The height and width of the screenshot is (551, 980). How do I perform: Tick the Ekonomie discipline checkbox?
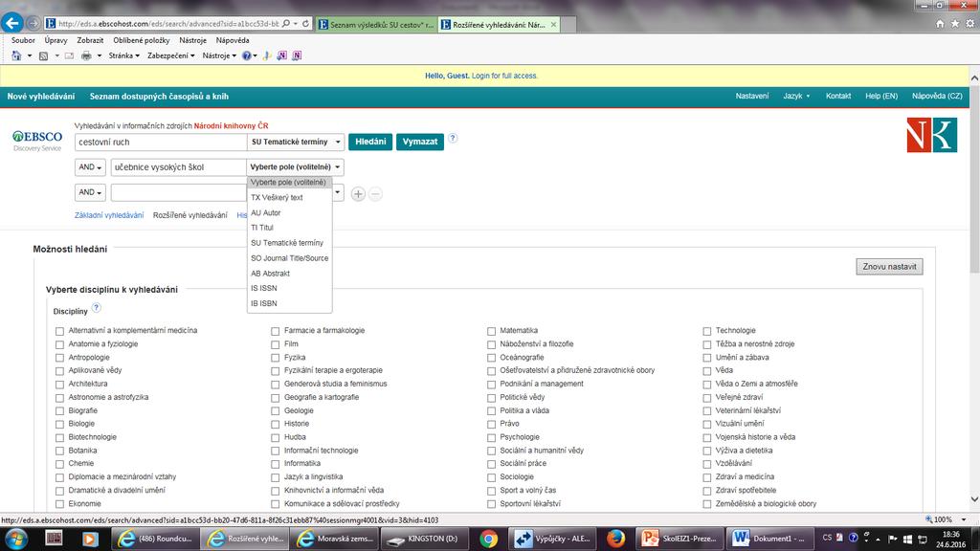pyautogui.click(x=59, y=504)
